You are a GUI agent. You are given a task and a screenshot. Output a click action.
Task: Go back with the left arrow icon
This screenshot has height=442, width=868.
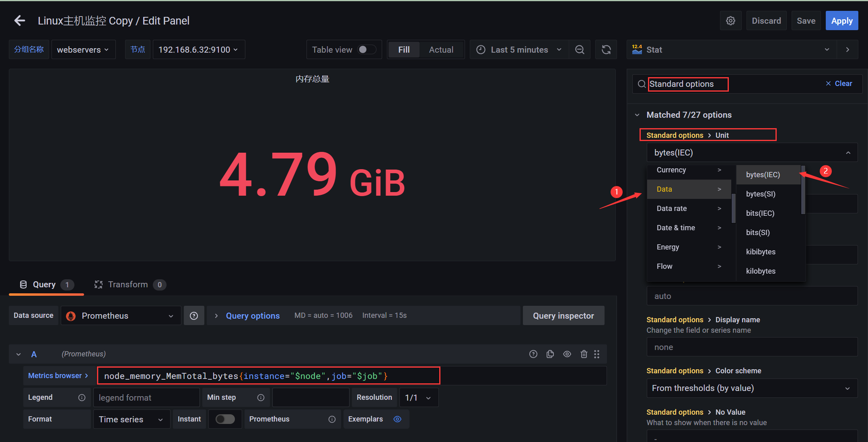click(x=19, y=20)
